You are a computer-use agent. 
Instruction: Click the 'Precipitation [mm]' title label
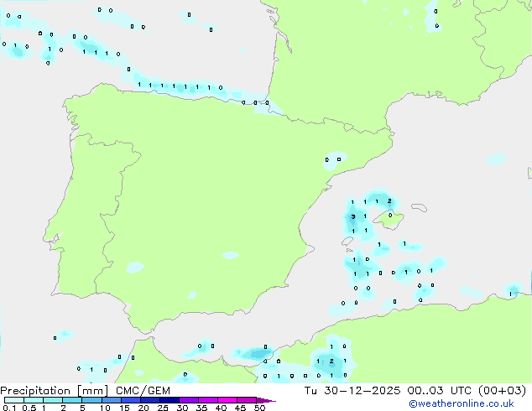pos(49,391)
